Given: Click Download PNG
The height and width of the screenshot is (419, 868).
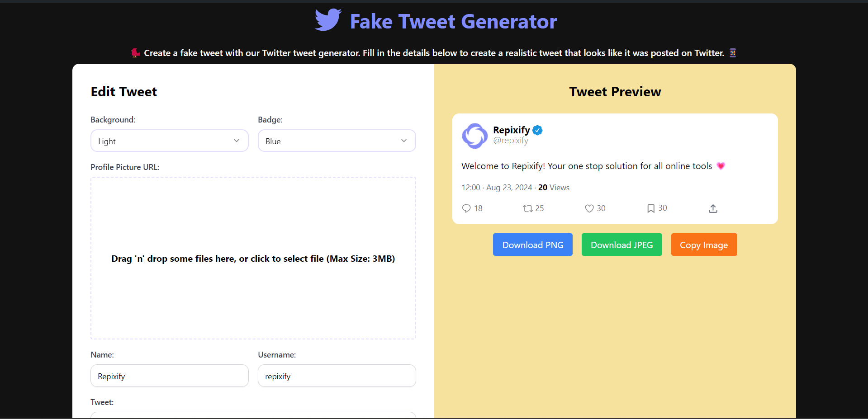Looking at the screenshot, I should coord(532,245).
